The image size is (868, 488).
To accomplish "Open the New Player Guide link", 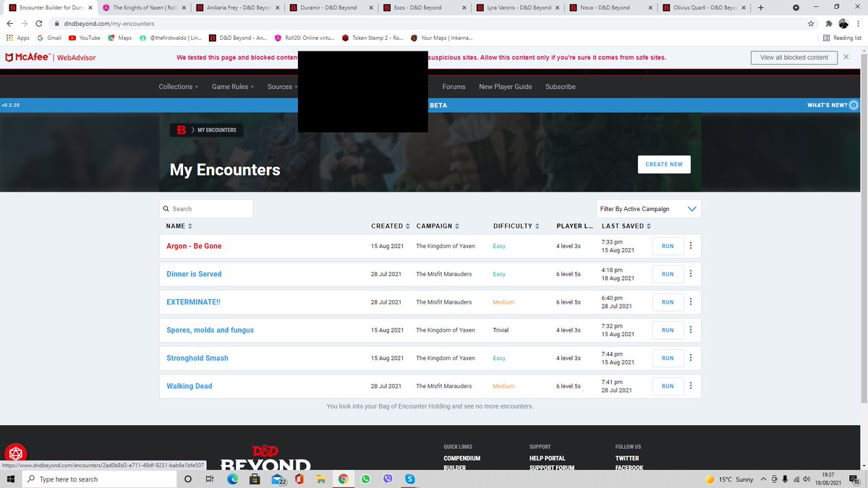I will pyautogui.click(x=506, y=87).
